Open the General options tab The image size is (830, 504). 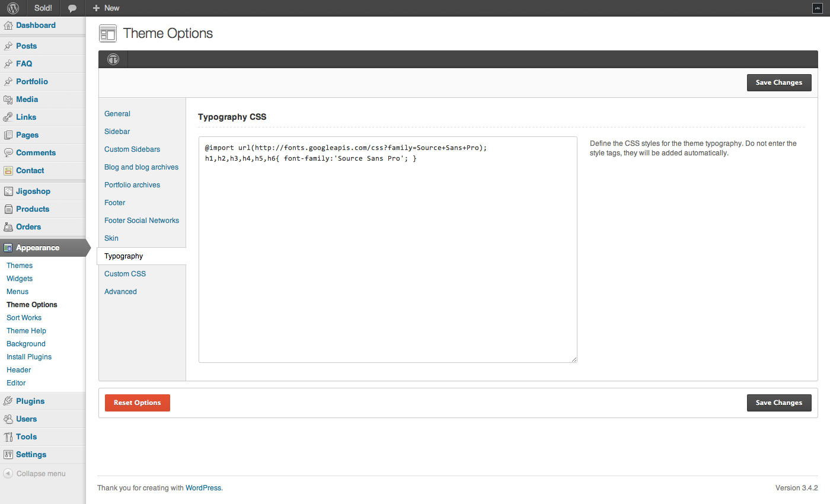(x=117, y=114)
